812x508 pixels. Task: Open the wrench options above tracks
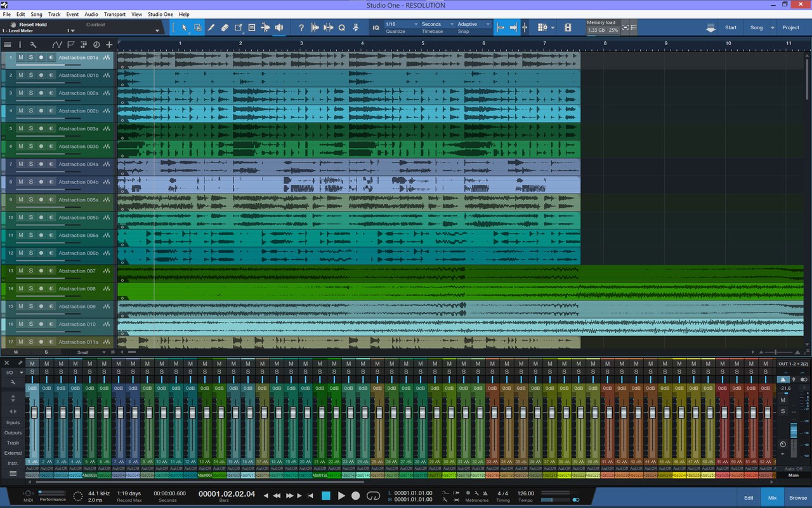pos(33,45)
